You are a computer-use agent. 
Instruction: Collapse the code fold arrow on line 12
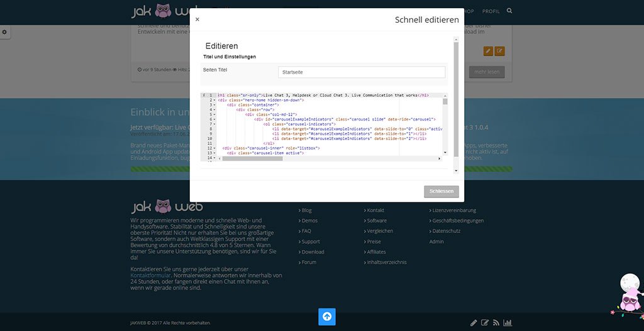coord(214,148)
